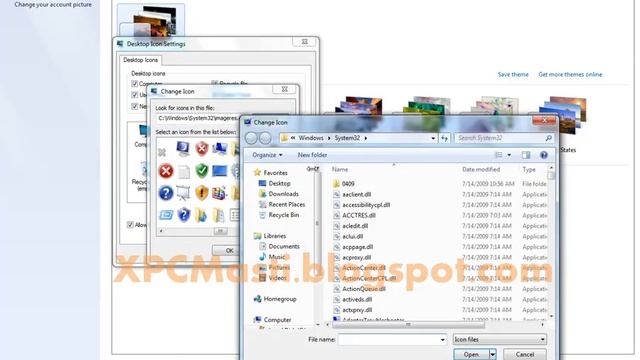The height and width of the screenshot is (360, 640).
Task: Expand the Windows breadcrumb arrow
Action: click(x=329, y=138)
